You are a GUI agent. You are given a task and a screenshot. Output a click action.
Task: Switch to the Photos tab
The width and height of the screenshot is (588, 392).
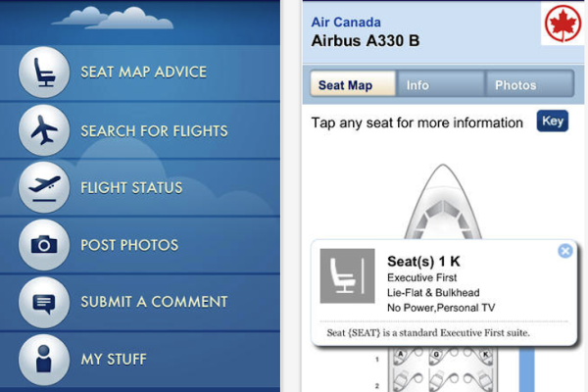[x=529, y=84]
